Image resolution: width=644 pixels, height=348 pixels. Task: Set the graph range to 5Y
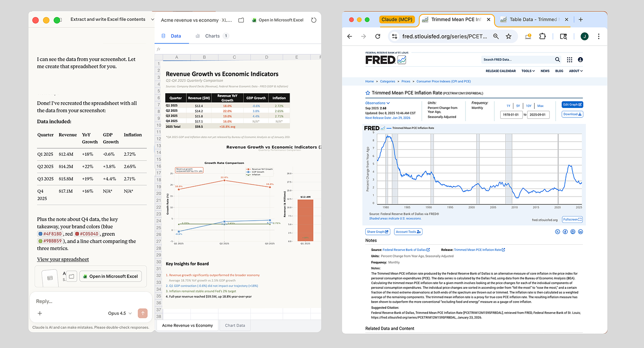point(518,106)
